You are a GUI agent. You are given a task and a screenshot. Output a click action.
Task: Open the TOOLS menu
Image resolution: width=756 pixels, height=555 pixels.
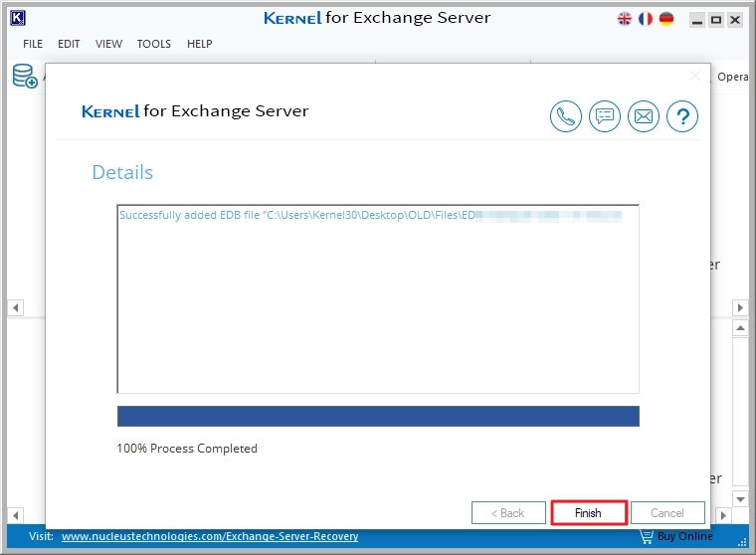(154, 44)
